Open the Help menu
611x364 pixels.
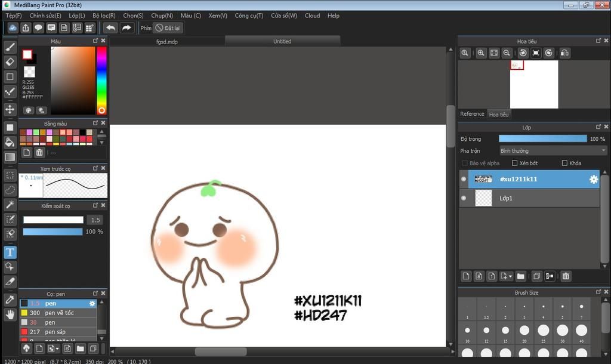pyautogui.click(x=333, y=16)
